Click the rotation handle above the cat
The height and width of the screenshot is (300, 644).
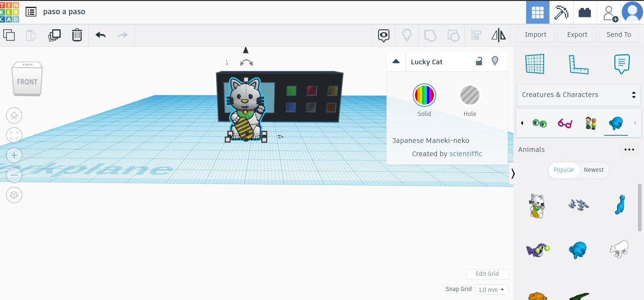pyautogui.click(x=247, y=62)
